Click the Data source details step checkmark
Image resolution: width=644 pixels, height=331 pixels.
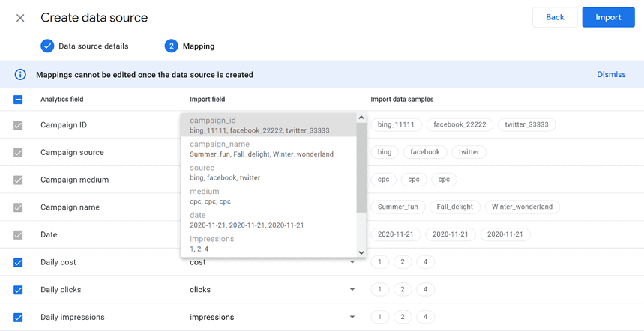coord(47,46)
